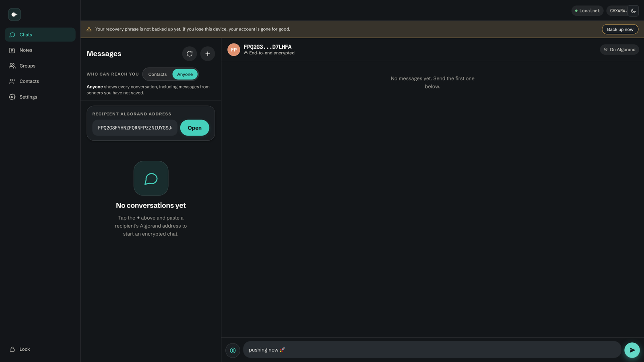Click the CHX4R4 account address chip

point(617,11)
